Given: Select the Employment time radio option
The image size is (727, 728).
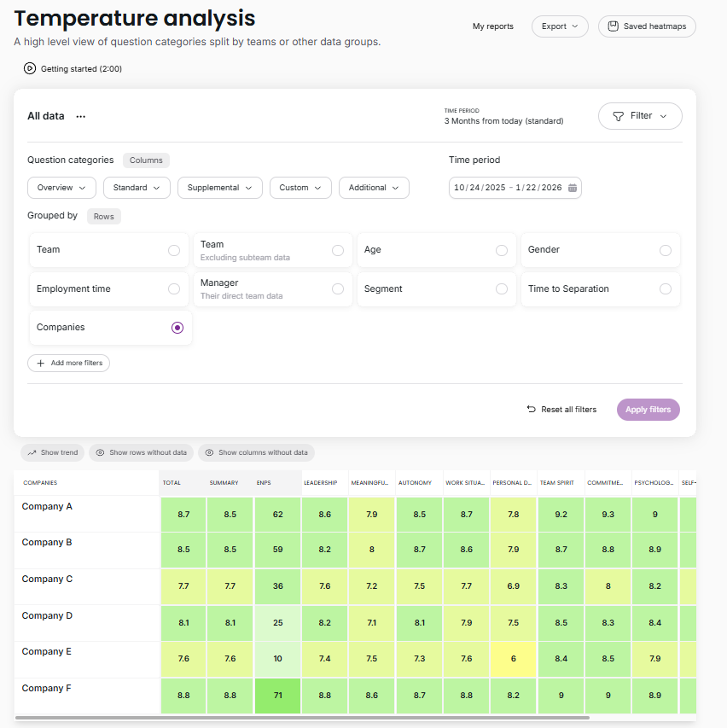Looking at the screenshot, I should pos(174,289).
